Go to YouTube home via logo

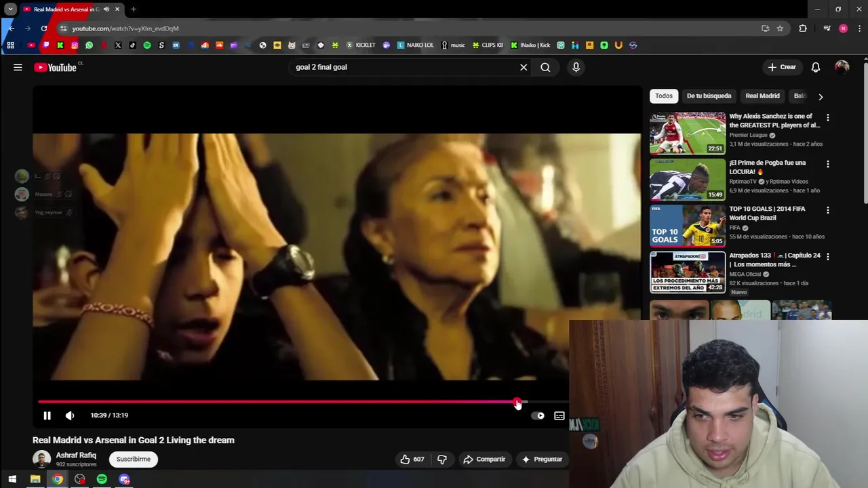56,67
